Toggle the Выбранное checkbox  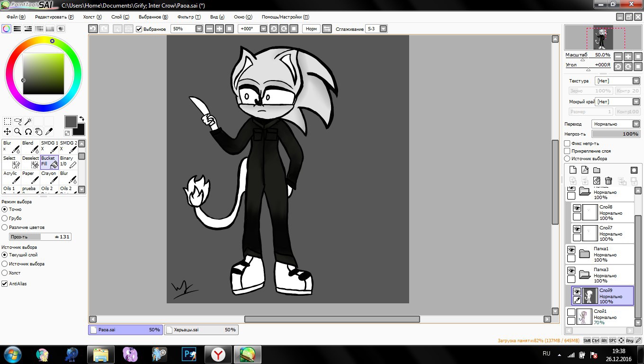coord(139,29)
